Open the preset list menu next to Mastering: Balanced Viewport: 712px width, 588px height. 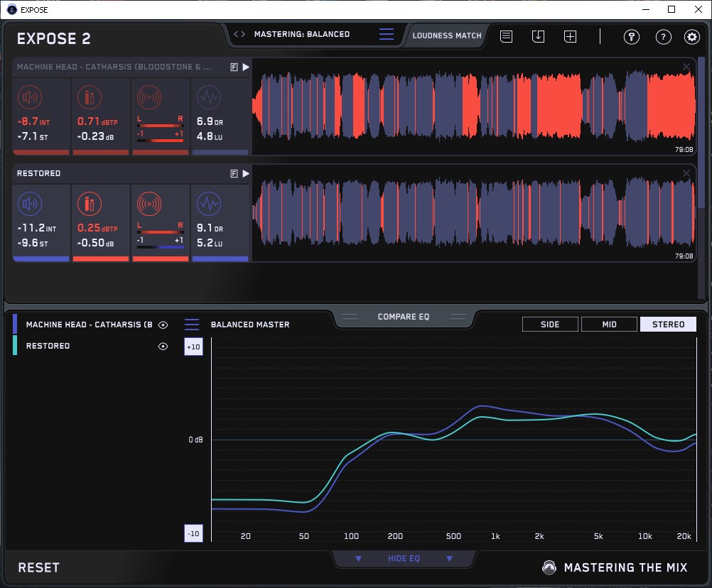click(387, 34)
